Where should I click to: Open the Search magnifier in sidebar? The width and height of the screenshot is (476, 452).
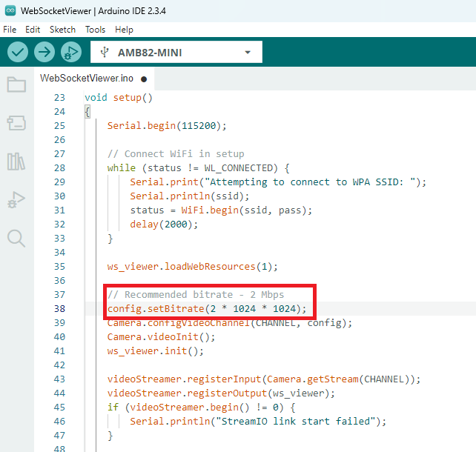pyautogui.click(x=16, y=238)
